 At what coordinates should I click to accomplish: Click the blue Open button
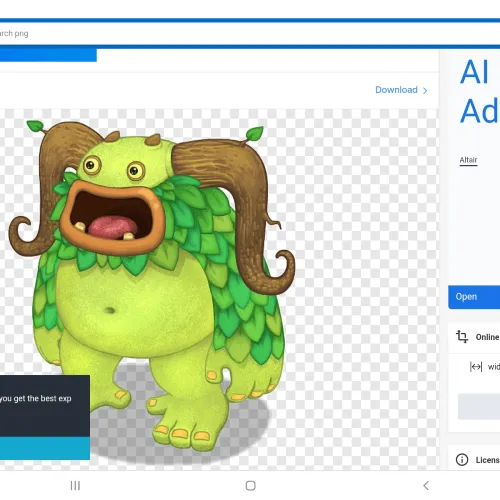tap(474, 297)
